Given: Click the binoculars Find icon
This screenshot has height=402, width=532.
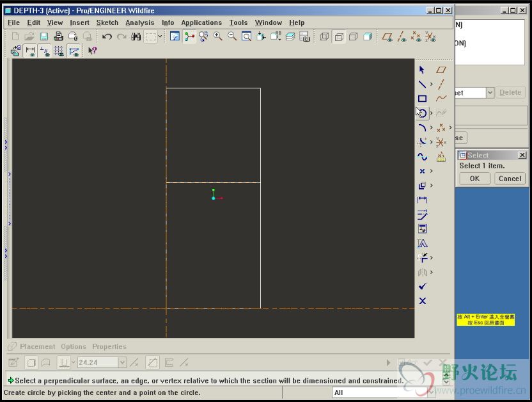Looking at the screenshot, I should click(136, 36).
